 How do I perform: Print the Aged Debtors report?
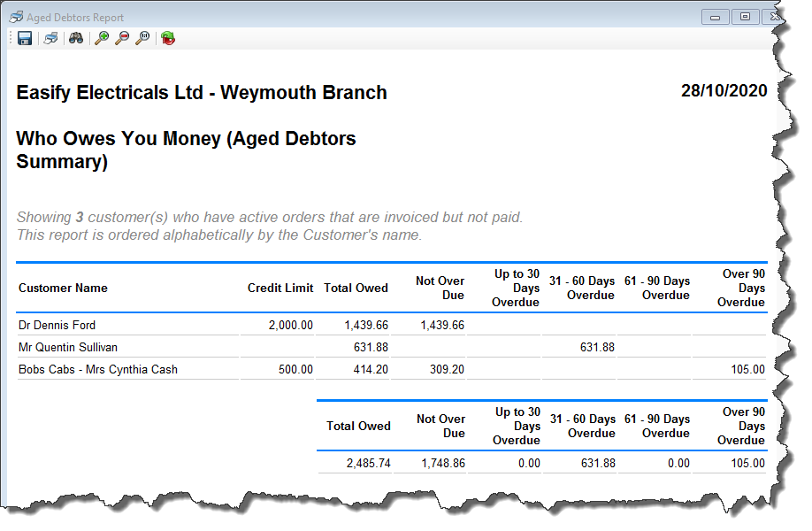[x=50, y=37]
